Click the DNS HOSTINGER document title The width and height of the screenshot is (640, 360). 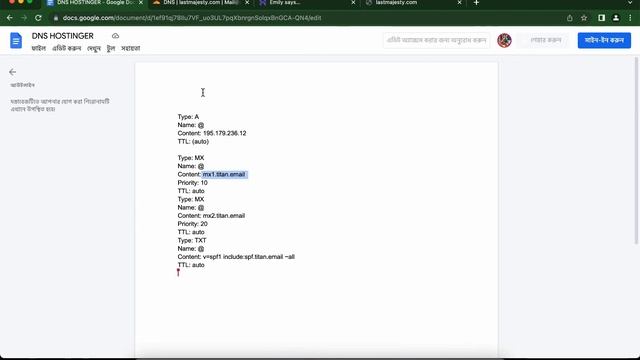62,36
